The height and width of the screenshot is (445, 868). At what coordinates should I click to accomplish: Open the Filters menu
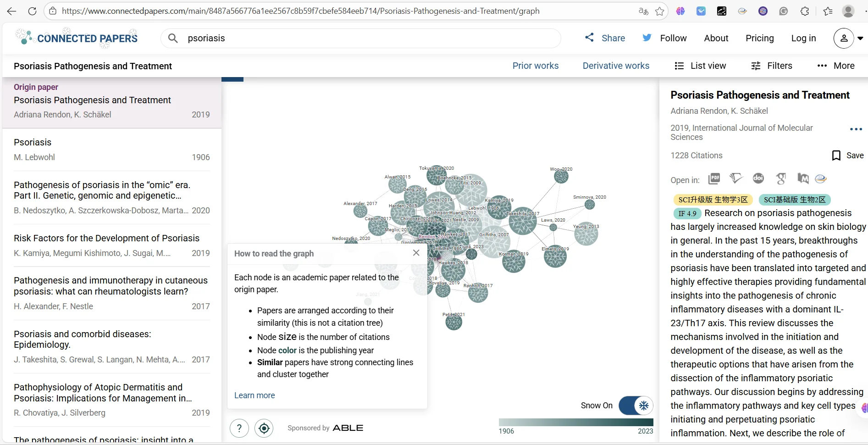pos(772,66)
